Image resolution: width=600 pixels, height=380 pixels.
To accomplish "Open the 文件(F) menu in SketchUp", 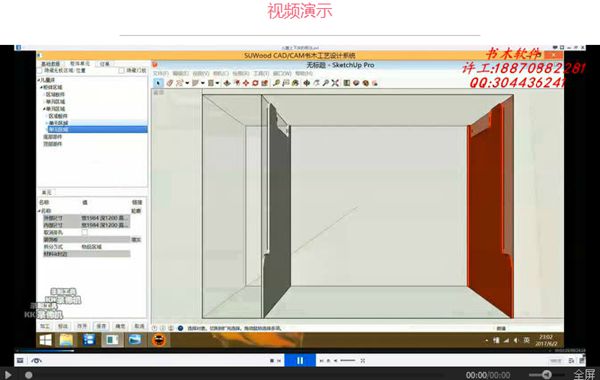I will pyautogui.click(x=161, y=73).
